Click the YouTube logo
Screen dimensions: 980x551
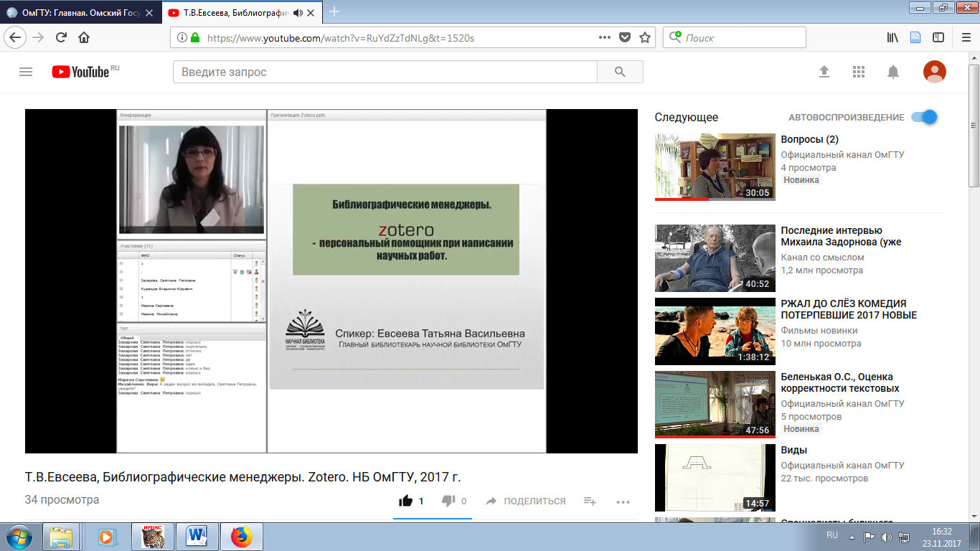(x=80, y=72)
